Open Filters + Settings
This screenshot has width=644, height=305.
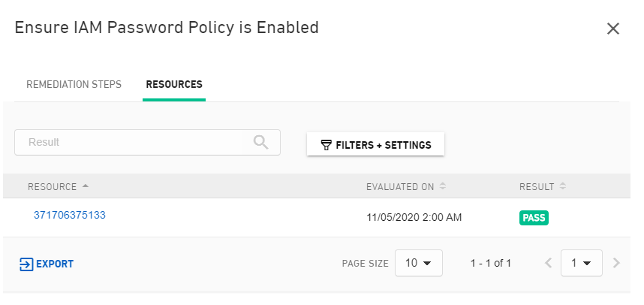coord(375,144)
